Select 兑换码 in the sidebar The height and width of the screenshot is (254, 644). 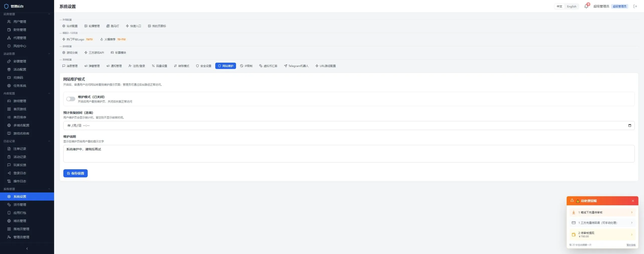point(27,77)
